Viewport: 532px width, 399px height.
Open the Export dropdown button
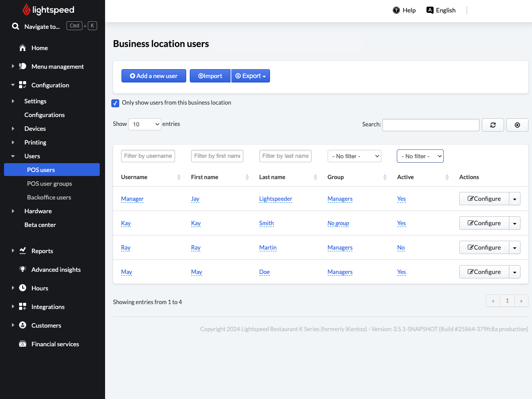pos(250,76)
